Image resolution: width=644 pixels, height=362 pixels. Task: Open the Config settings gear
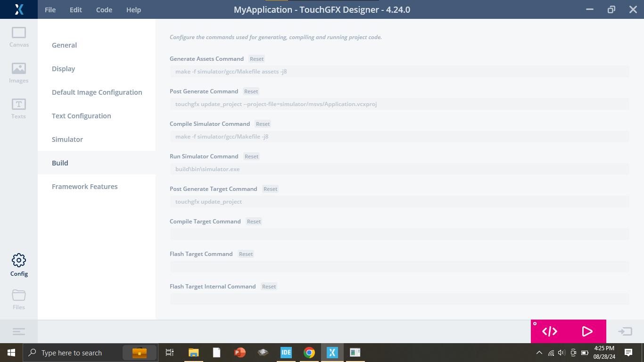(18, 264)
